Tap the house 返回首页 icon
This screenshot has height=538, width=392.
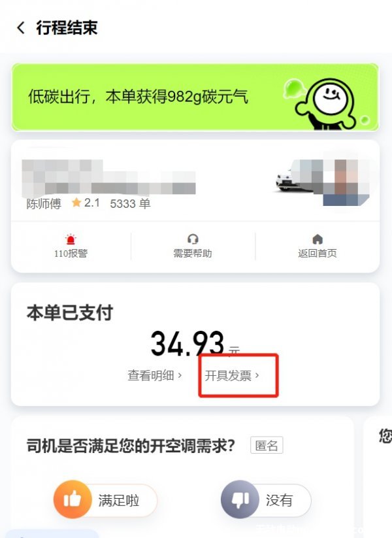pyautogui.click(x=318, y=239)
